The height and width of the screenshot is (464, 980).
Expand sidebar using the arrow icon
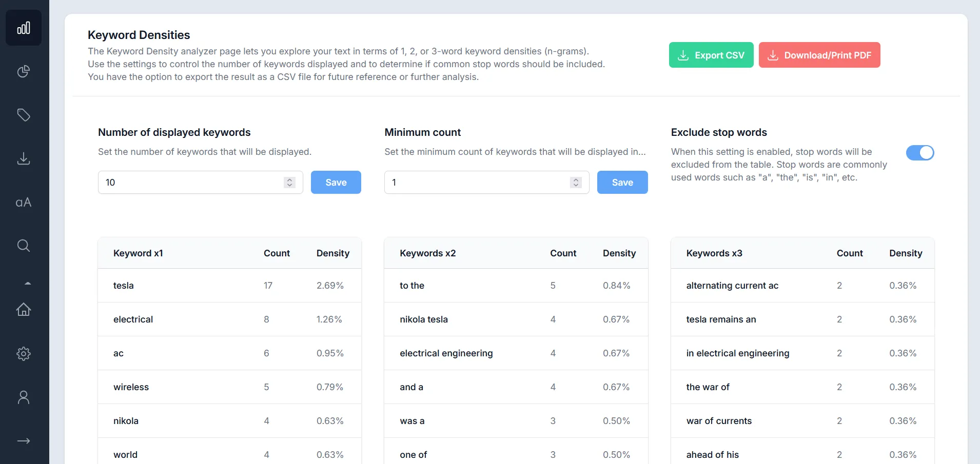click(x=24, y=441)
